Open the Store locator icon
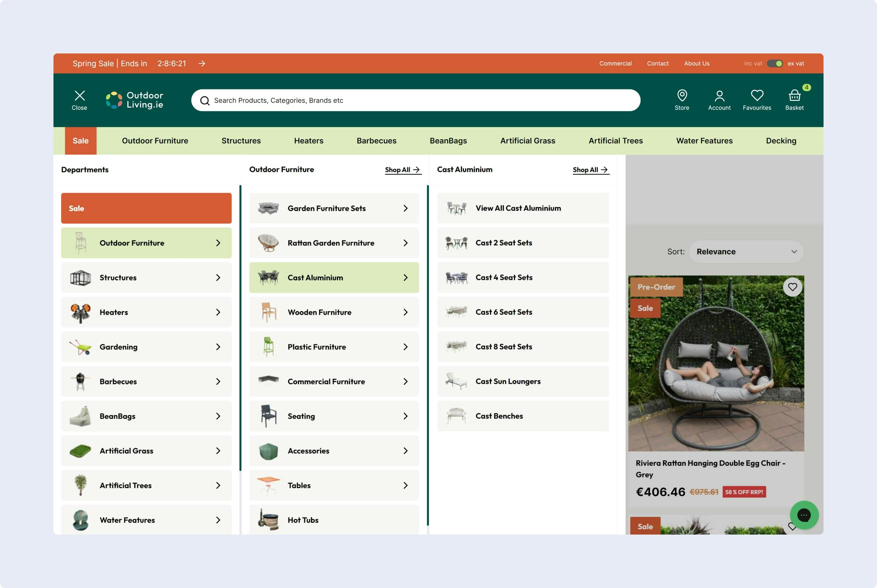Viewport: 877px width, 588px height. tap(681, 100)
